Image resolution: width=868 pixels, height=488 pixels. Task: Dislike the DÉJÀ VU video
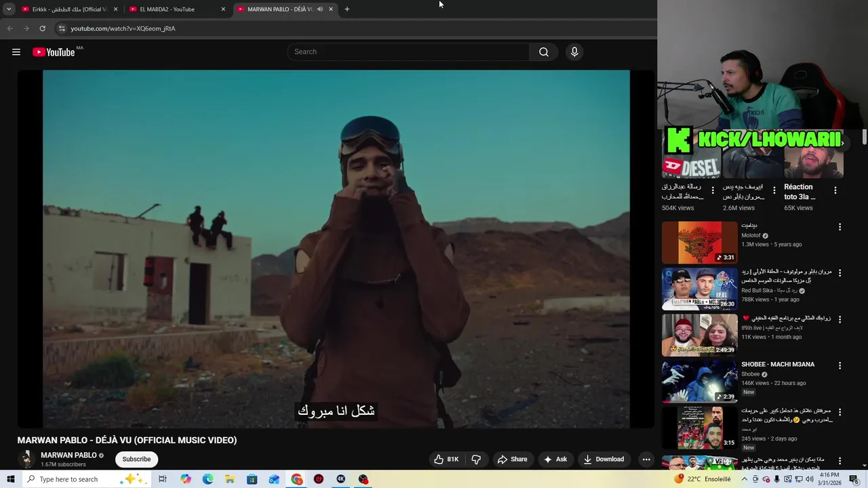click(x=476, y=459)
